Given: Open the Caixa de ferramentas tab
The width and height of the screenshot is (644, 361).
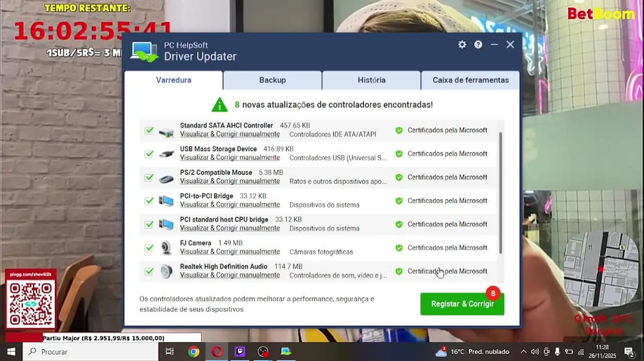Looking at the screenshot, I should click(x=470, y=80).
